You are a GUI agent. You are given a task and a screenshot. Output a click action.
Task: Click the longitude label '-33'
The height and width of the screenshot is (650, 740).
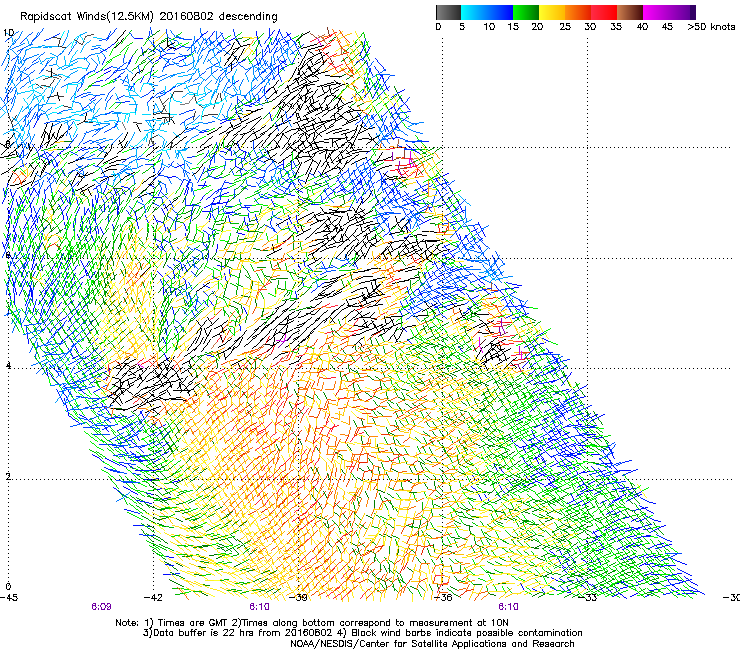tap(588, 598)
